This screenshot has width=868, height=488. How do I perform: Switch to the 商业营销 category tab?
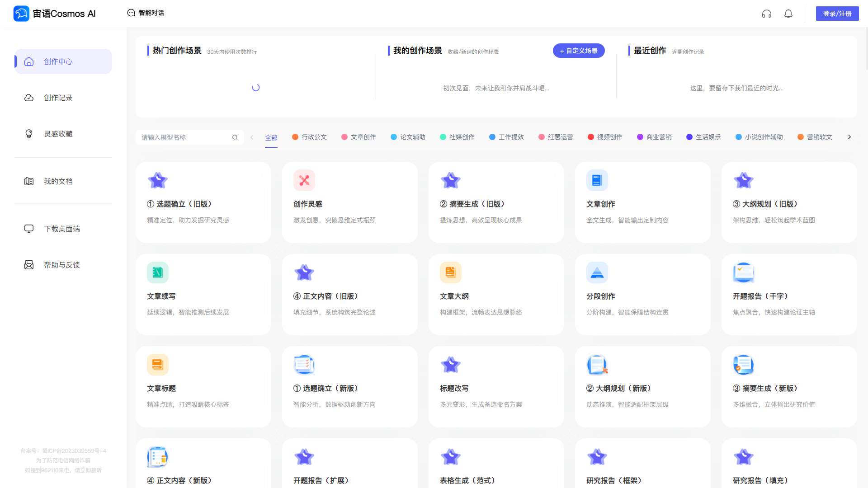click(654, 137)
